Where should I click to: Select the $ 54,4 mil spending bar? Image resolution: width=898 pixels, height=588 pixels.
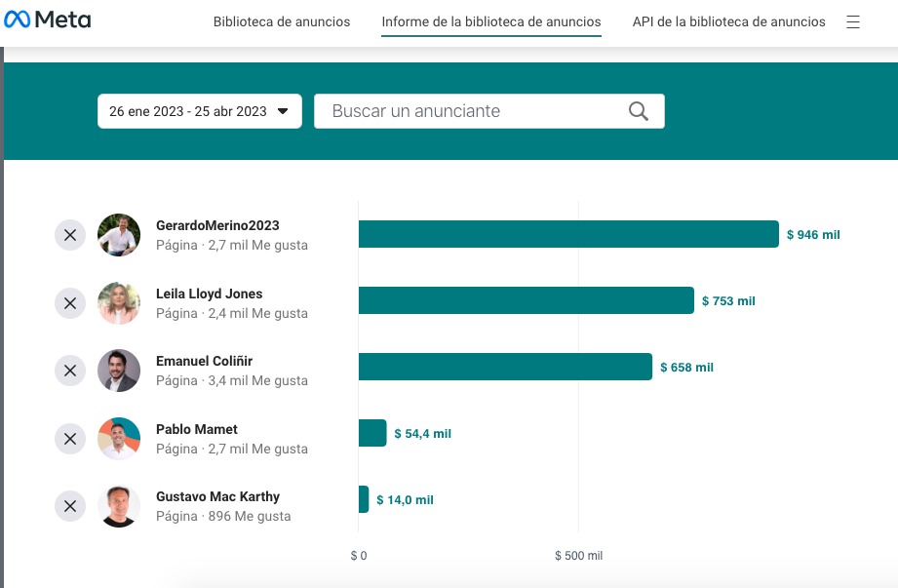372,433
